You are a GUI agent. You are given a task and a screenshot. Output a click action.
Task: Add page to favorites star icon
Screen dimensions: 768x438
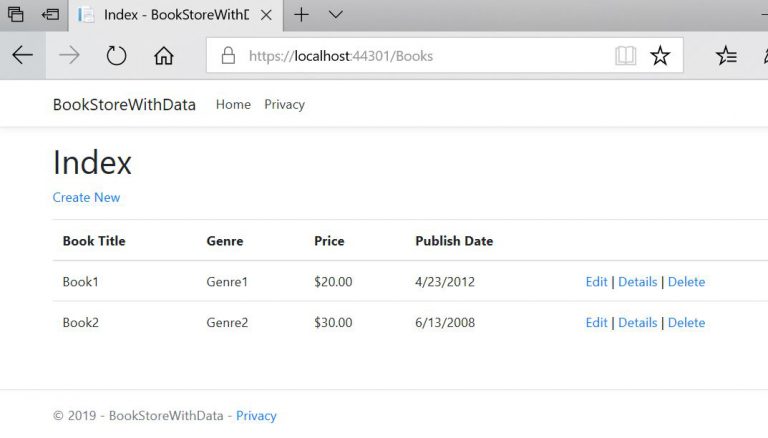click(x=660, y=56)
